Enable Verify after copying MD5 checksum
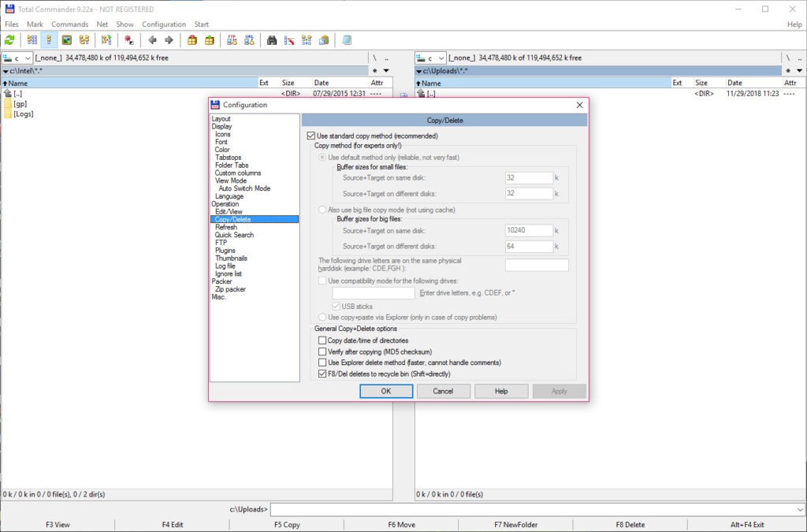The width and height of the screenshot is (807, 532). (322, 352)
